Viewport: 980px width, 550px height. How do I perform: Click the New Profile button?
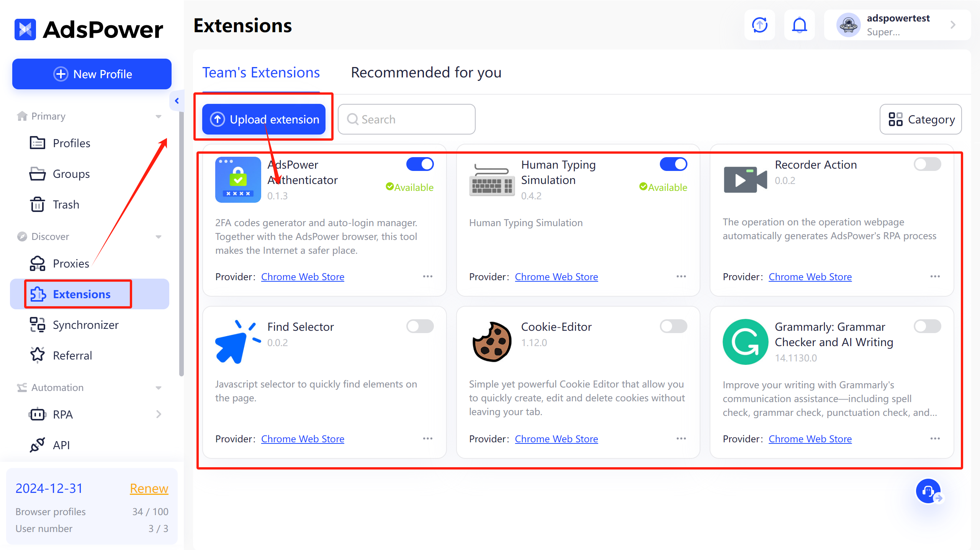[92, 74]
